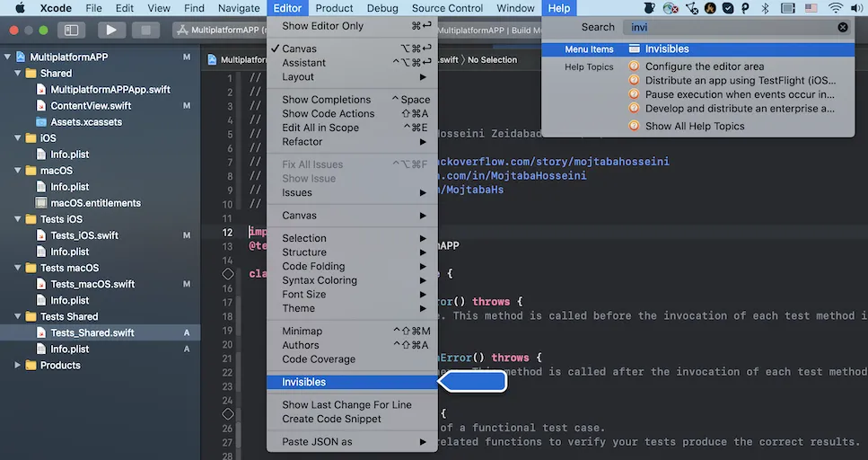Screen dimensions: 868x460
Task: Expand the Theme submenu
Action: pos(352,308)
